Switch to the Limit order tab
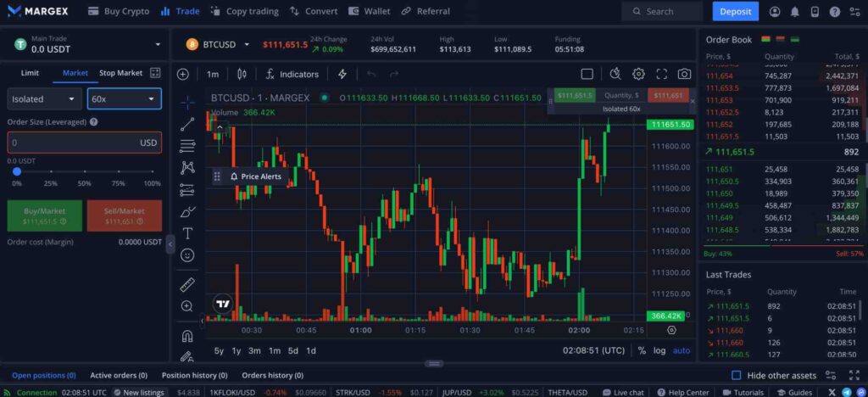Image resolution: width=868 pixels, height=397 pixels. [x=30, y=73]
